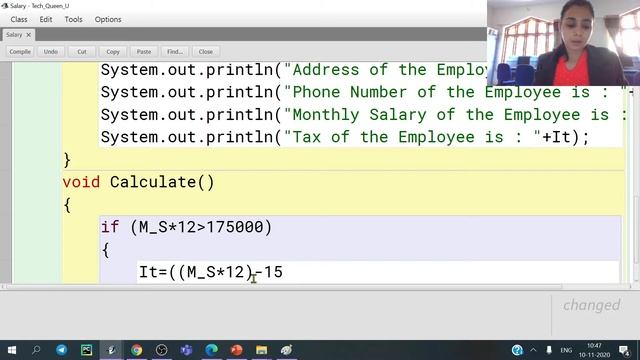Open the bird icon app after File Explorer

[286, 350]
